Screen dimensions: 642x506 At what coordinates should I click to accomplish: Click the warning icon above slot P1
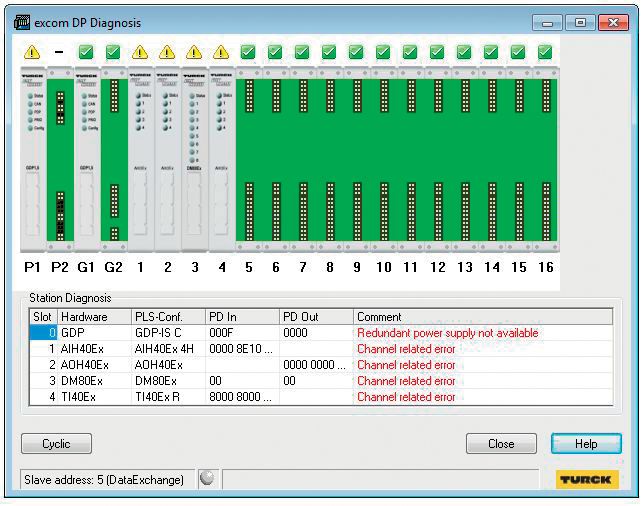(x=32, y=52)
